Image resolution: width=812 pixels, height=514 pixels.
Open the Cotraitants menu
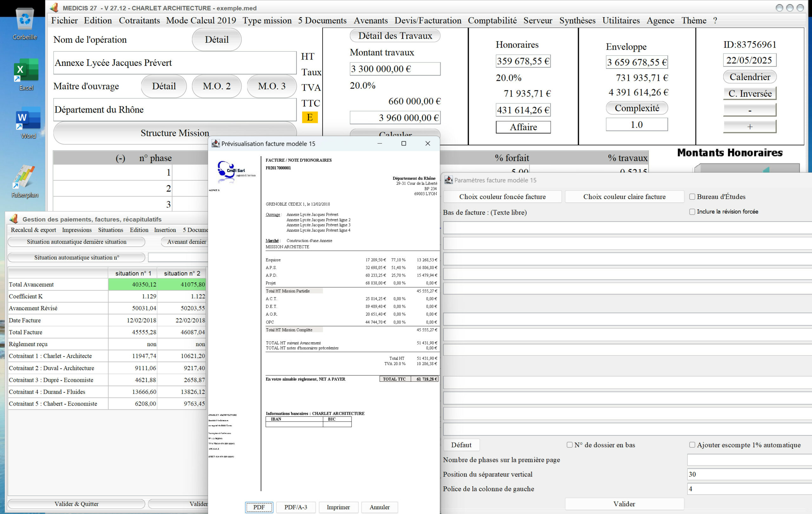[x=139, y=21]
